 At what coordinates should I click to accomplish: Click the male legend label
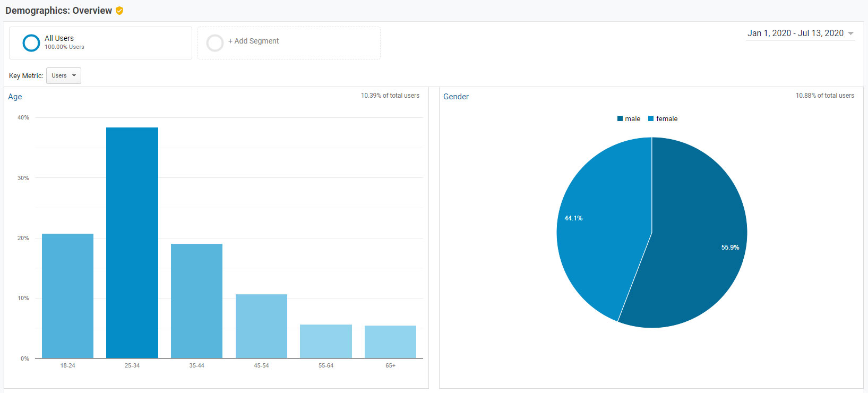coord(632,119)
